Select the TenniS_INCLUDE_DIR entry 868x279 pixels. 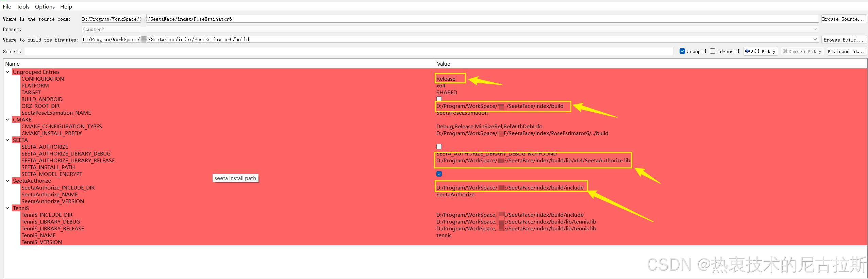point(47,215)
